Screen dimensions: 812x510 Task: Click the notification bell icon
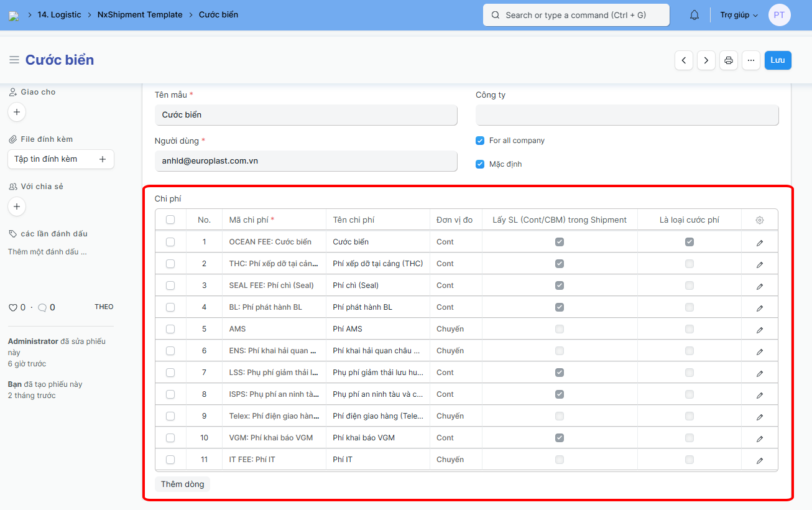click(694, 15)
